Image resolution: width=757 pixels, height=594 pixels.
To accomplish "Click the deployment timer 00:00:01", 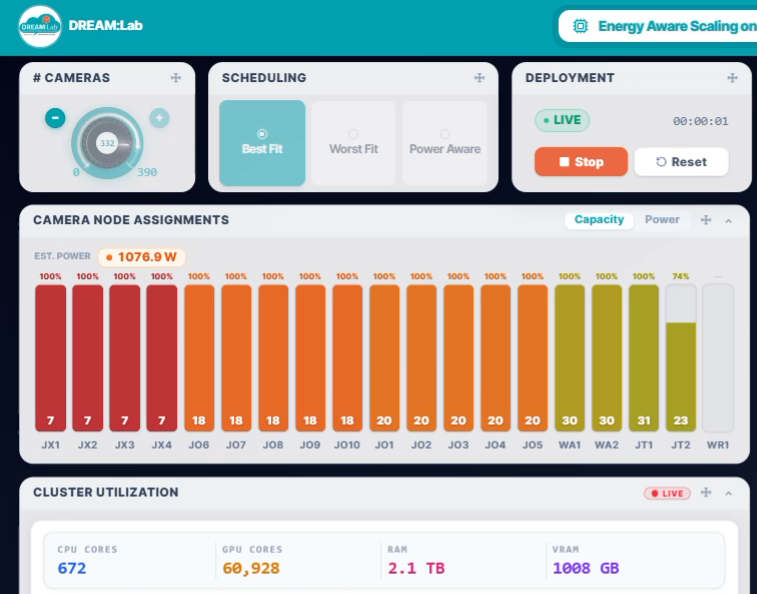I will [701, 121].
